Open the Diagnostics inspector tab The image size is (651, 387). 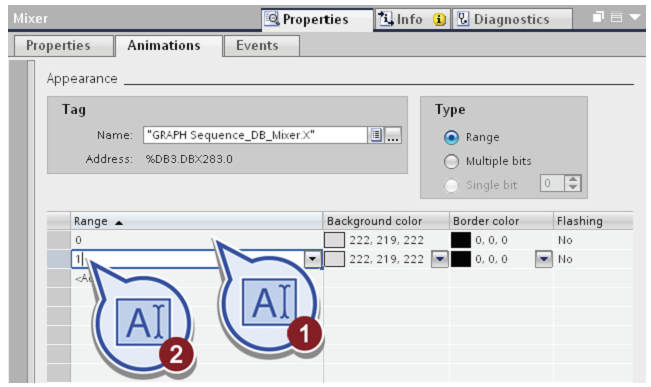point(512,19)
